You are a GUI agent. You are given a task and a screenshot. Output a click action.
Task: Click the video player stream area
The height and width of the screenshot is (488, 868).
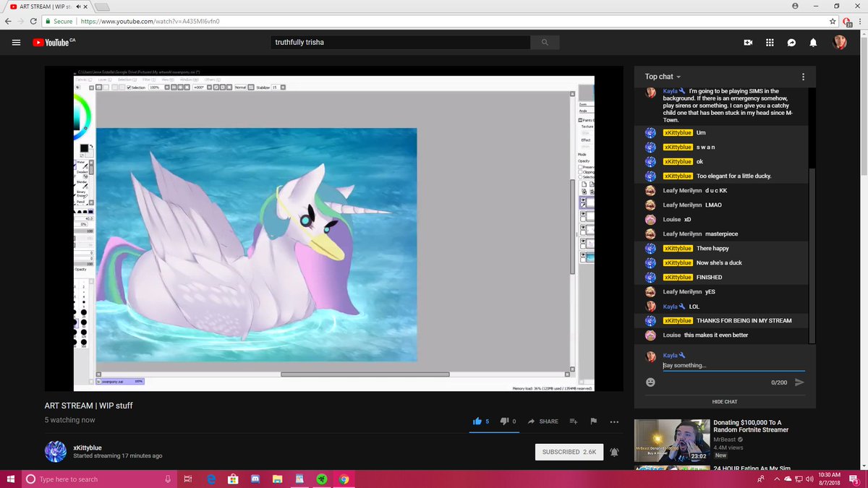point(334,229)
